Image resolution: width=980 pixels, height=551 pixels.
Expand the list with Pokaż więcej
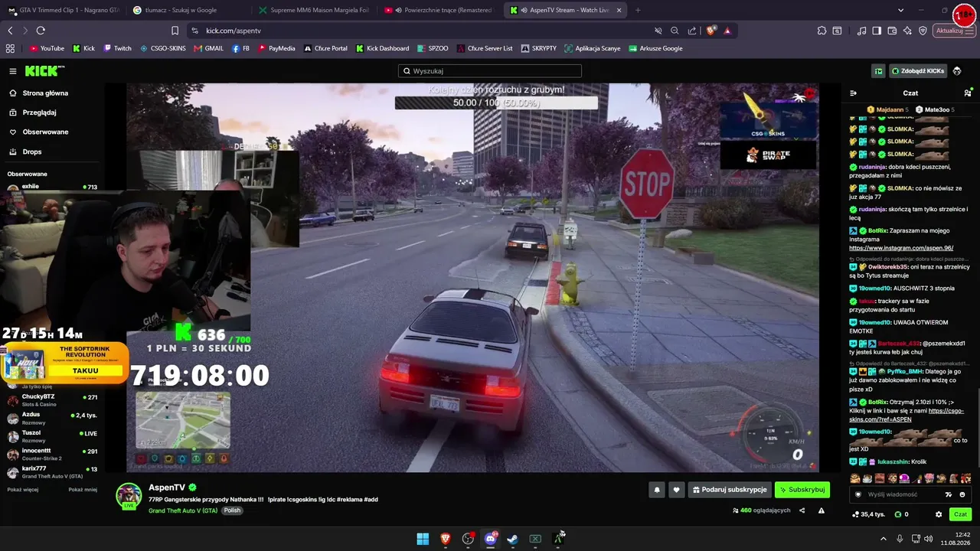pyautogui.click(x=23, y=490)
